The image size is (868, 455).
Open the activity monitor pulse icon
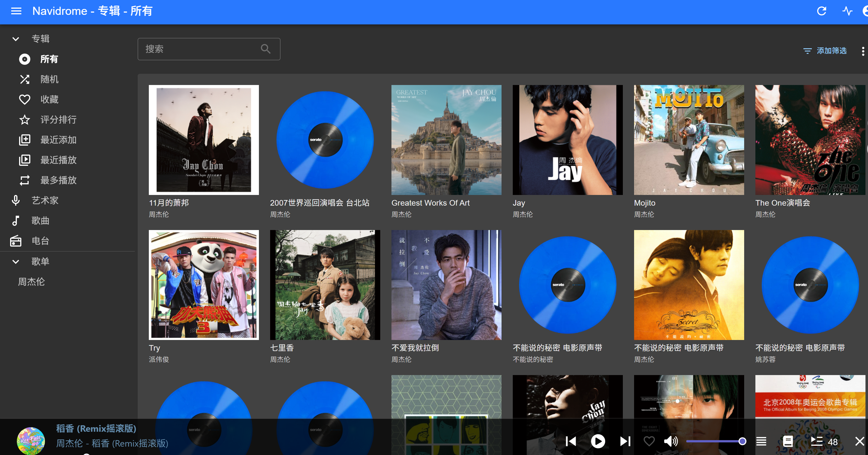pyautogui.click(x=847, y=11)
